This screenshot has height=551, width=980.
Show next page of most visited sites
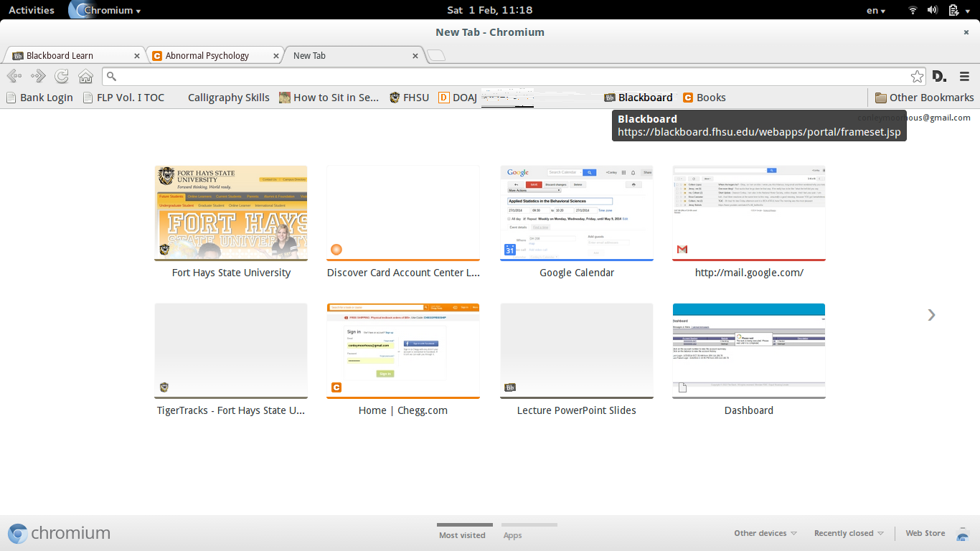(x=931, y=314)
